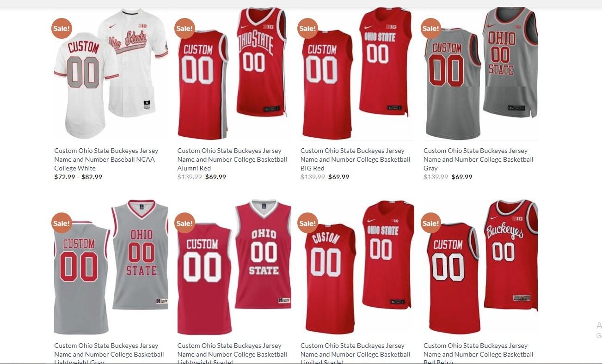
Task: Click Sale badge on Red Retro jersey
Action: (x=430, y=223)
